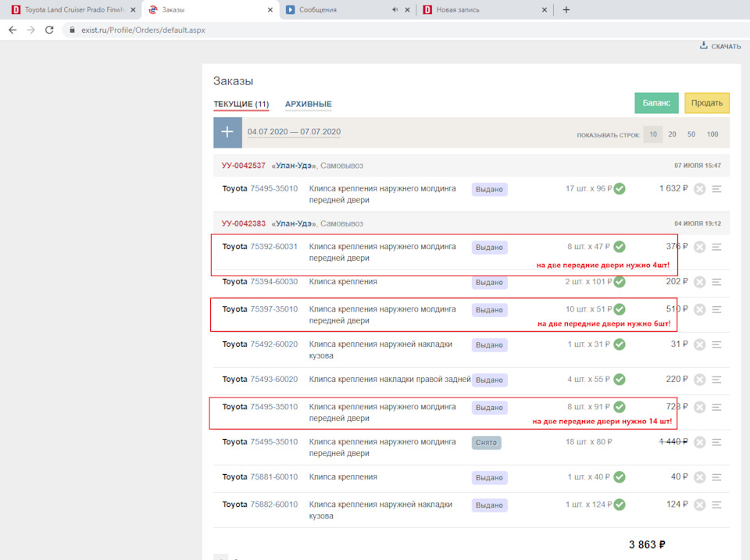View site info via the lock icon
The image size is (750, 560).
pyautogui.click(x=72, y=30)
